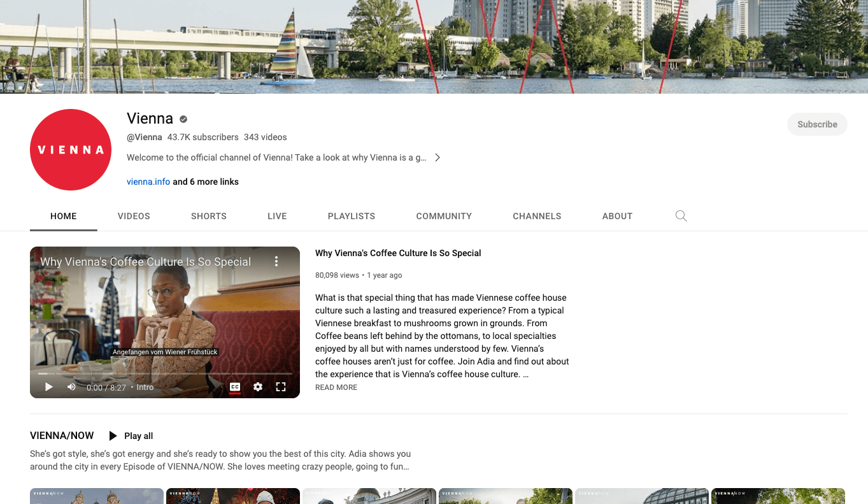Open the VIENNA/NOW playlist heading
Screen dimensions: 868x504
62,436
